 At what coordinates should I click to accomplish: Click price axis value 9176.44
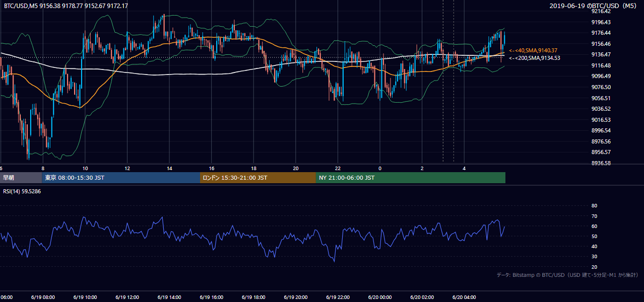pos(601,33)
